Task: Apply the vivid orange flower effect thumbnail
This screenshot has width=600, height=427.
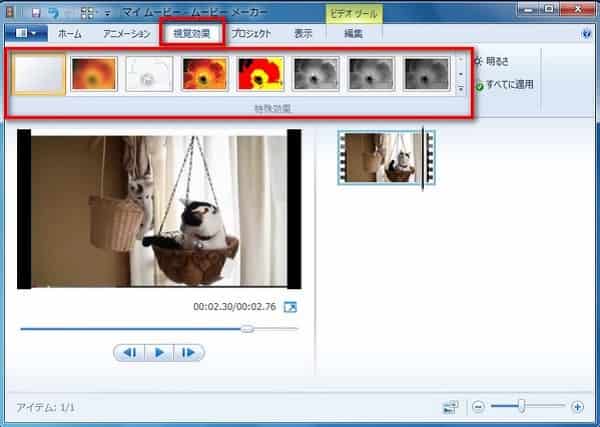Action: click(x=205, y=74)
